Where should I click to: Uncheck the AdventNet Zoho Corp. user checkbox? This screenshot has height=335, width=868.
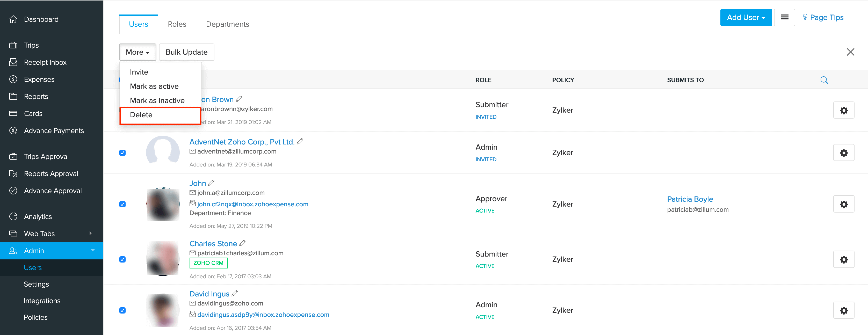point(123,153)
